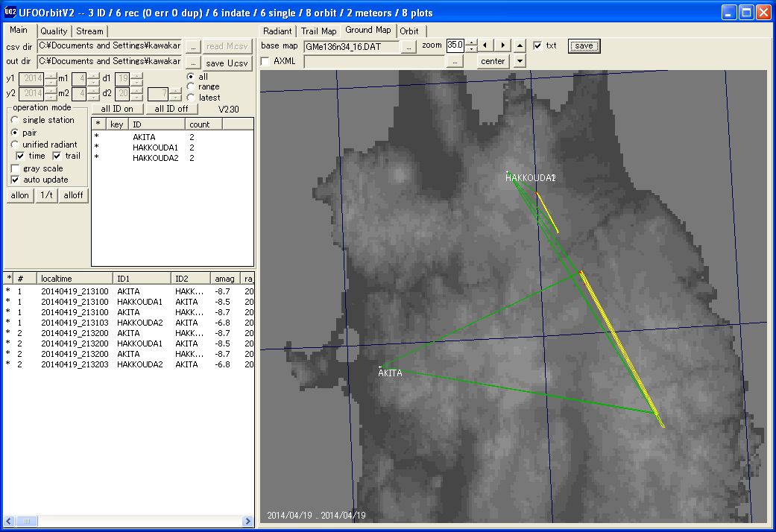Uncheck the 'txt' checkbox
776x532 pixels.
537,45
